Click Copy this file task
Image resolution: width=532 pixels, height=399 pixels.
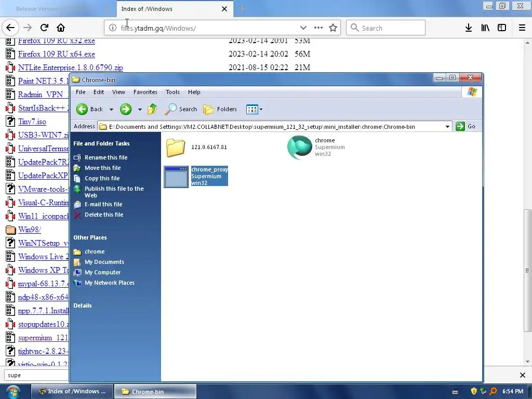coord(102,179)
